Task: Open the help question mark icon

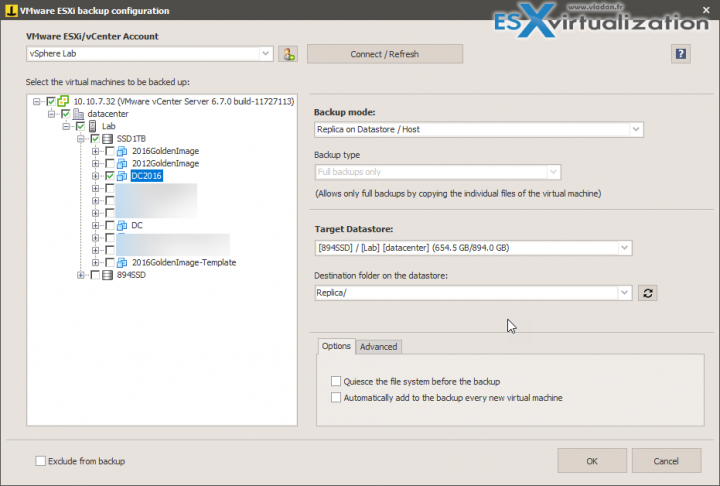Action: (x=681, y=54)
